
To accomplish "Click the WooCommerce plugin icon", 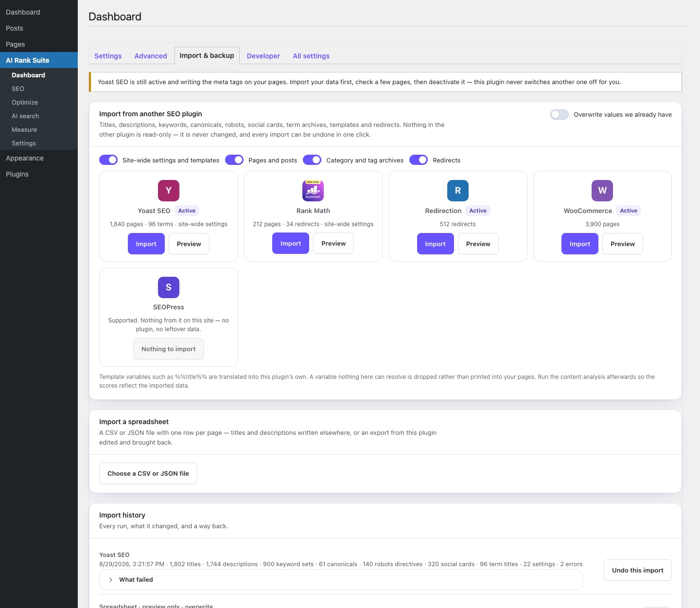I will [602, 191].
